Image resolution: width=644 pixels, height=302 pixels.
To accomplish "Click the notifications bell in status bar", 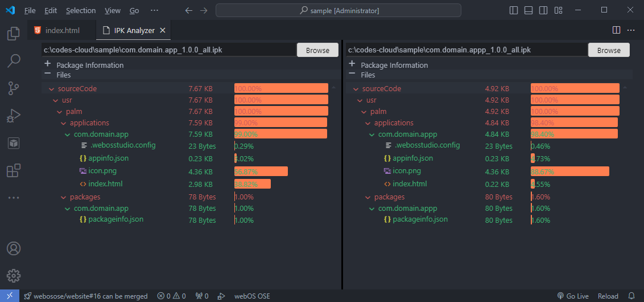I will pos(631,296).
